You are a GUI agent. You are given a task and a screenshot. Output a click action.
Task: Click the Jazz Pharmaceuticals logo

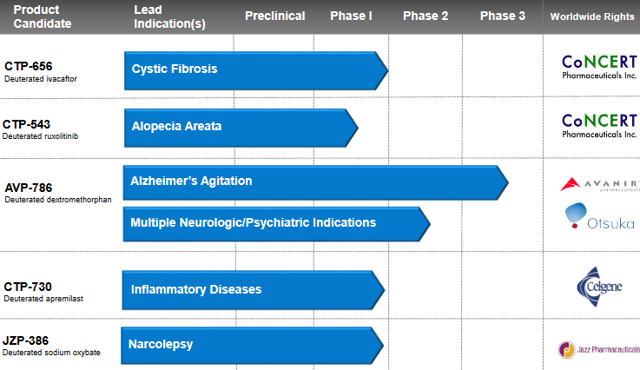click(599, 350)
